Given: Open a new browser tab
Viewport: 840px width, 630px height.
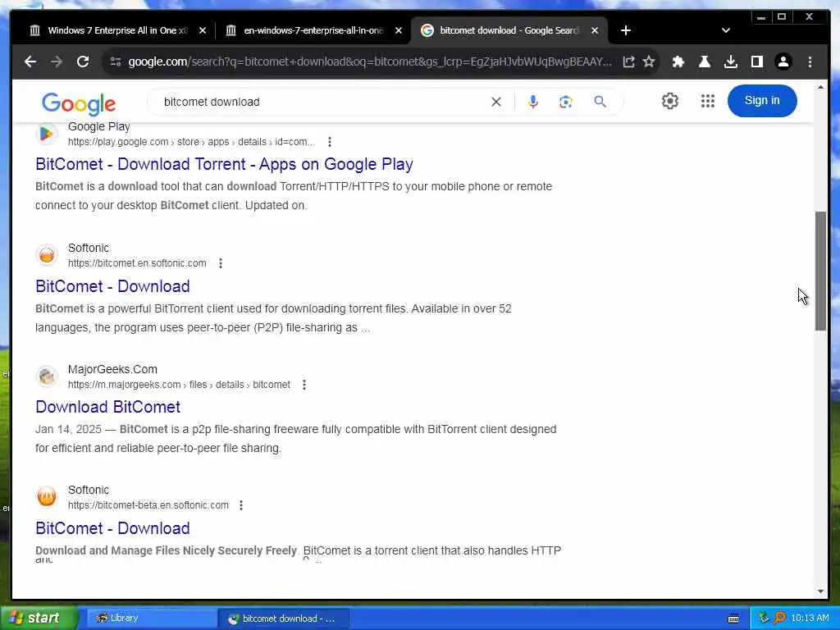Looking at the screenshot, I should (x=626, y=30).
